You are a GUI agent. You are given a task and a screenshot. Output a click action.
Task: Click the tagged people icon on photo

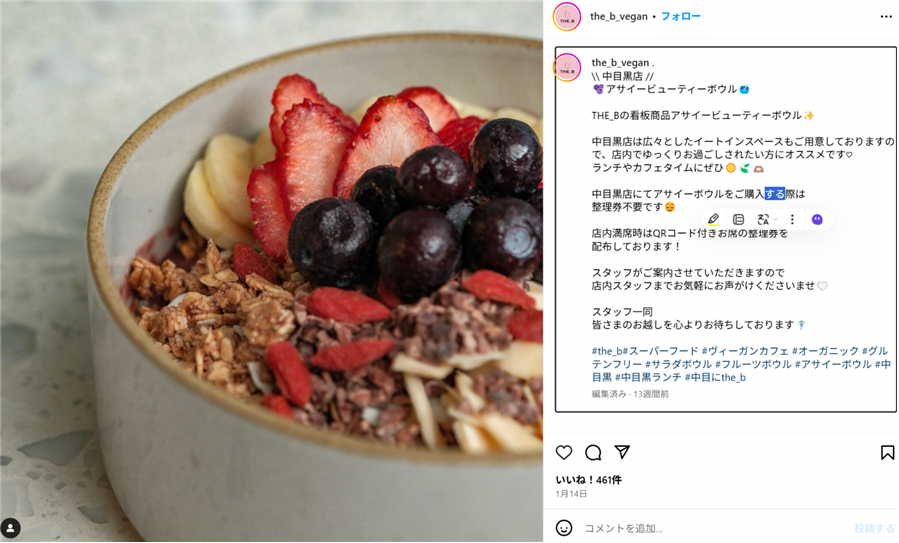[11, 528]
